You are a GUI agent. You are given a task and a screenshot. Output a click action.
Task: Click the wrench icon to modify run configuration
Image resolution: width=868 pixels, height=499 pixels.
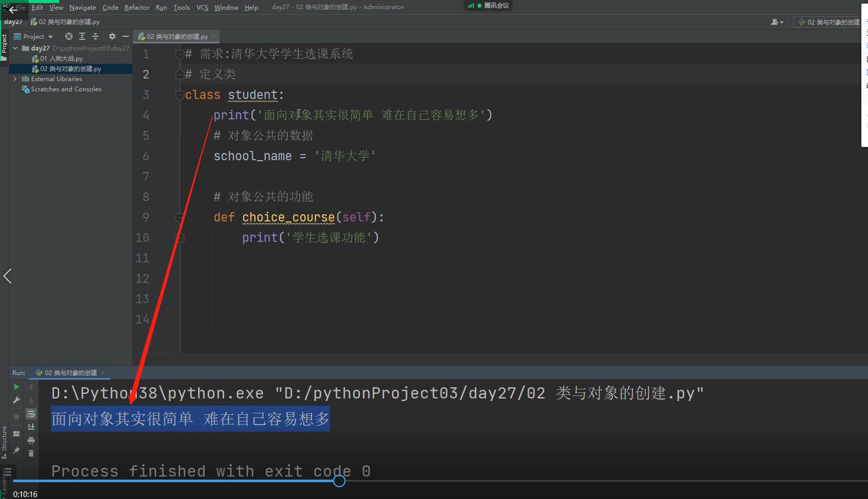16,400
